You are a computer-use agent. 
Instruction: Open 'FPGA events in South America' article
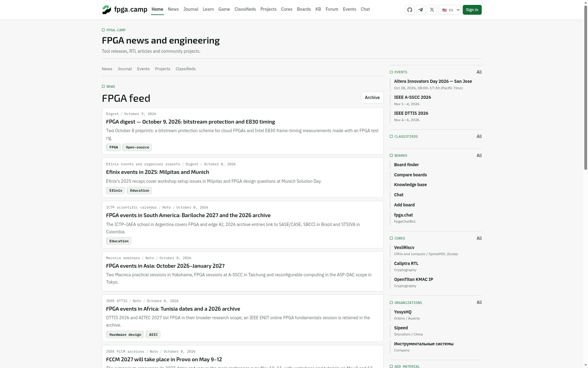pyautogui.click(x=188, y=215)
